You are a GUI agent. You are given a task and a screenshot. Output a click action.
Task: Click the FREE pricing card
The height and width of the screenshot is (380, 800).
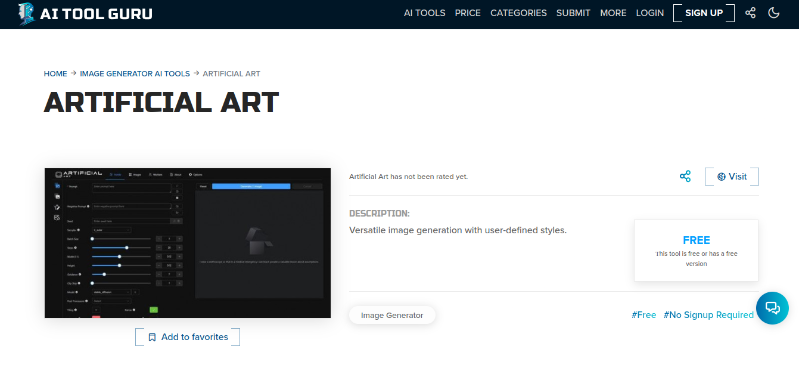tap(696, 250)
